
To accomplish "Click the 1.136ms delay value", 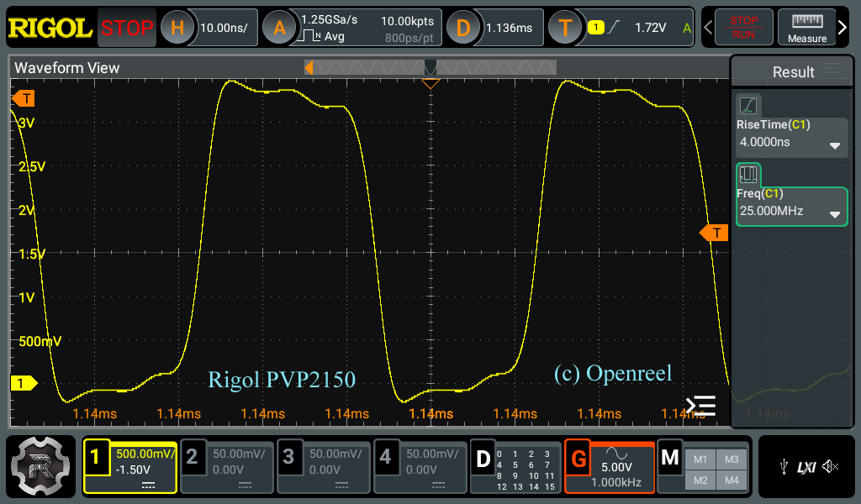I will 509,28.
